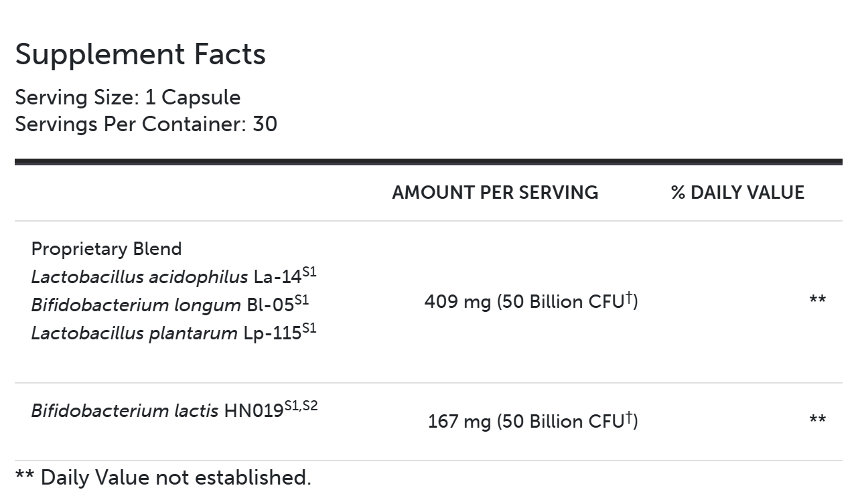Click the Serving Size: 1 Capsule text
Image resolution: width=856 pixels, height=504 pixels.
coord(127,98)
